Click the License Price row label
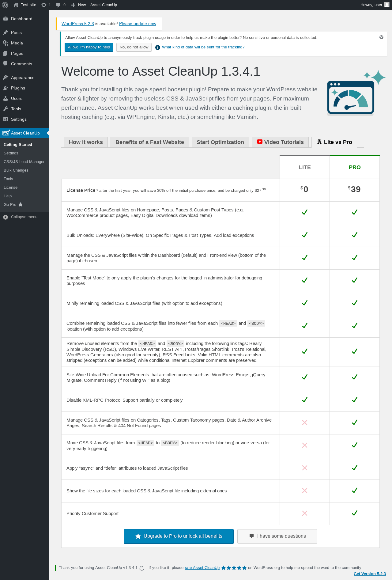Screen dimensions: 392x580 click(81, 190)
